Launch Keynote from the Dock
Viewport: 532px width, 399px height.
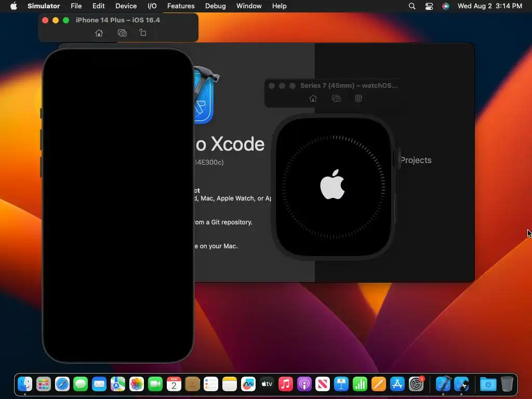(341, 384)
